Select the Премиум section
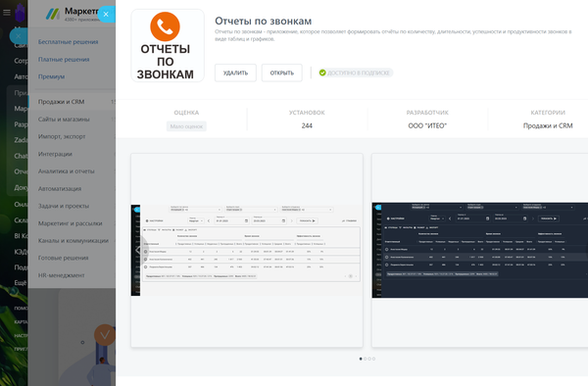This screenshot has width=588, height=386. pyautogui.click(x=51, y=76)
